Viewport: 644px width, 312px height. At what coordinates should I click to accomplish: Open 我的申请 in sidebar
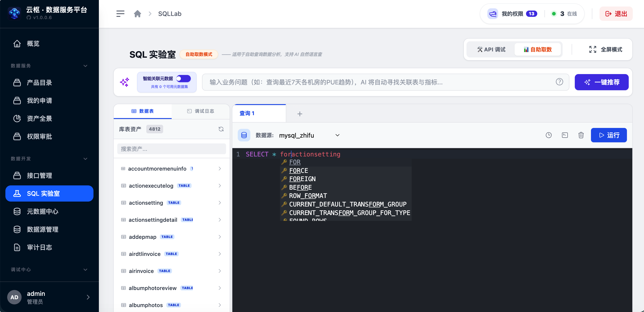[x=49, y=100]
